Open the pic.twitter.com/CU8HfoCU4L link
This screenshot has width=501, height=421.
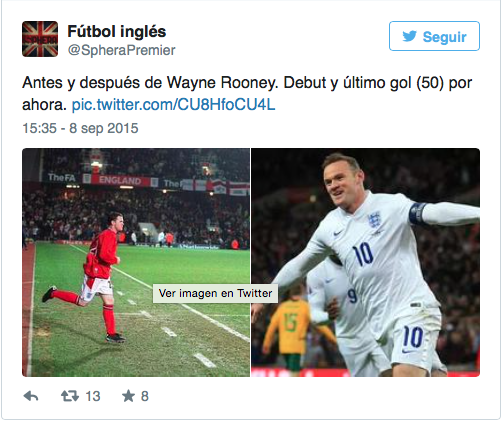tap(173, 105)
